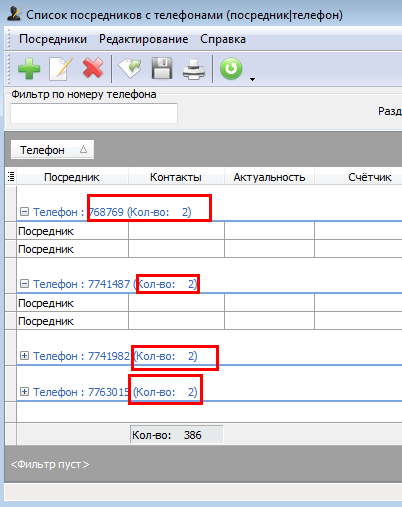This screenshot has height=507, width=402.
Task: Collapse the Телефон 7741487 group
Action: [x=24, y=283]
